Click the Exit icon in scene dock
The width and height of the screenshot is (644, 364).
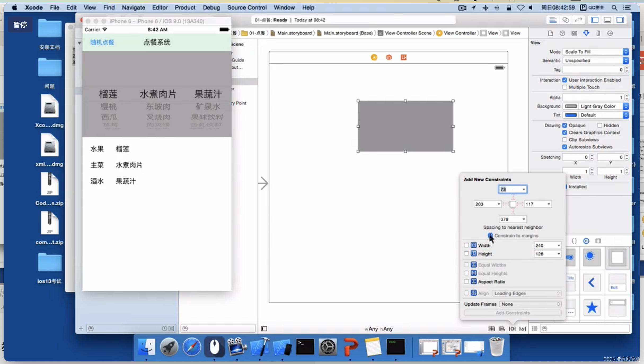403,57
